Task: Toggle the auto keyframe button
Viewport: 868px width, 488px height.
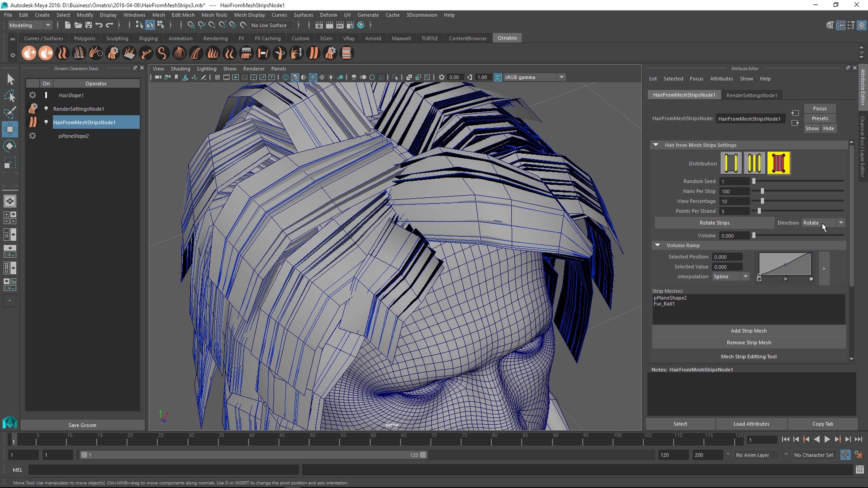Action: [x=845, y=455]
